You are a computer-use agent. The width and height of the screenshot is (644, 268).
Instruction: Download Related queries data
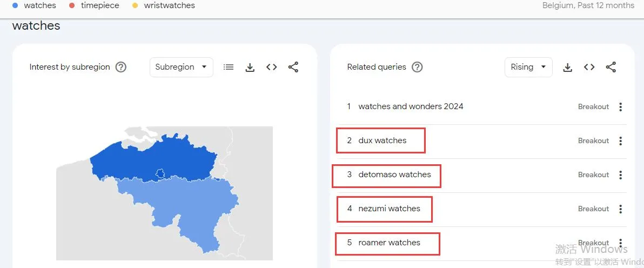coord(568,68)
